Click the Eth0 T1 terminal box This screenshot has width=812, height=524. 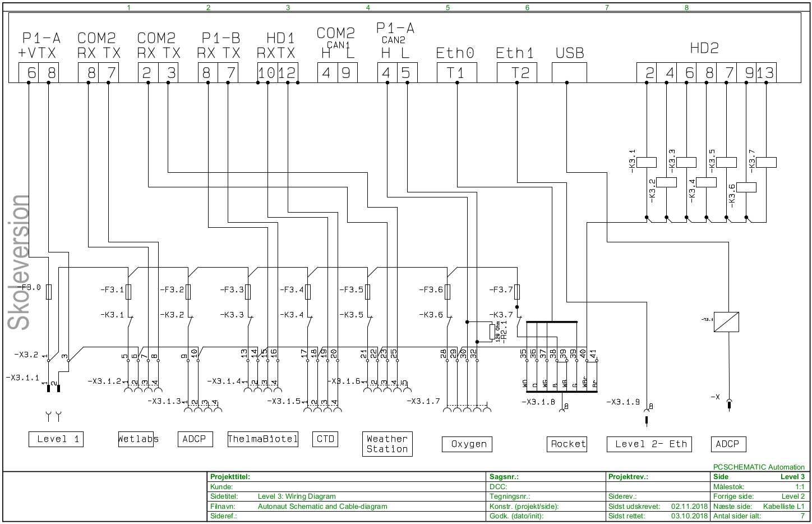(x=457, y=73)
